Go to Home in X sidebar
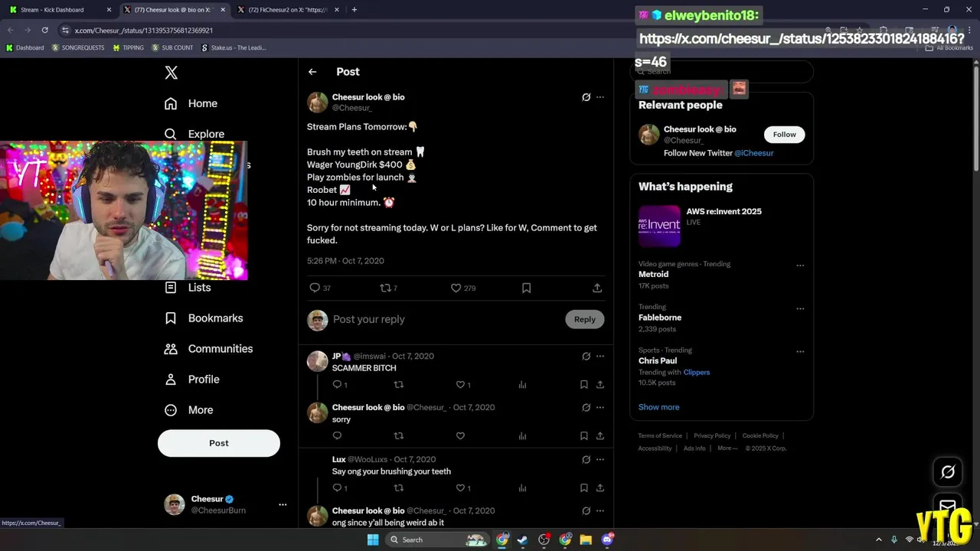 191,103
